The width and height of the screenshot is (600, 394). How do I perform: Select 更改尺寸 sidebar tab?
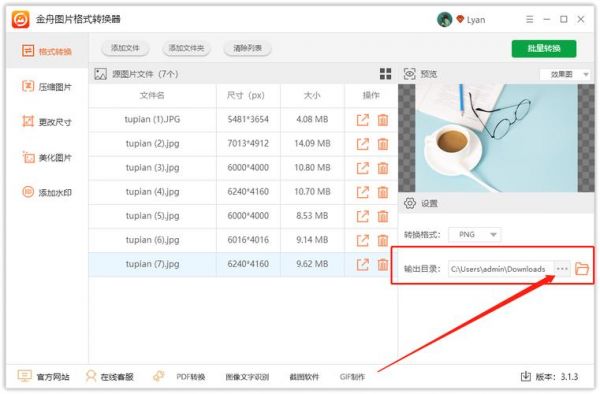[47, 122]
